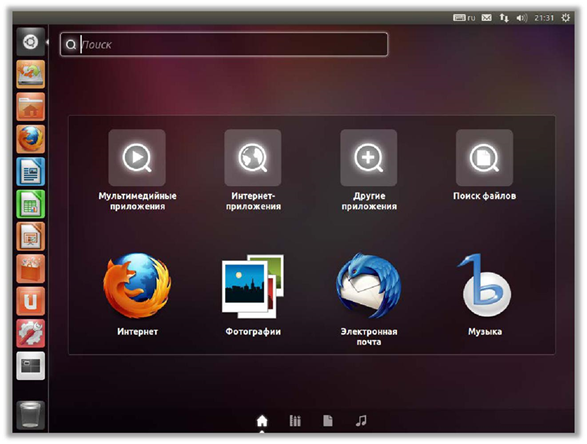Open LibreOffice Calc from the launcher

pos(31,204)
